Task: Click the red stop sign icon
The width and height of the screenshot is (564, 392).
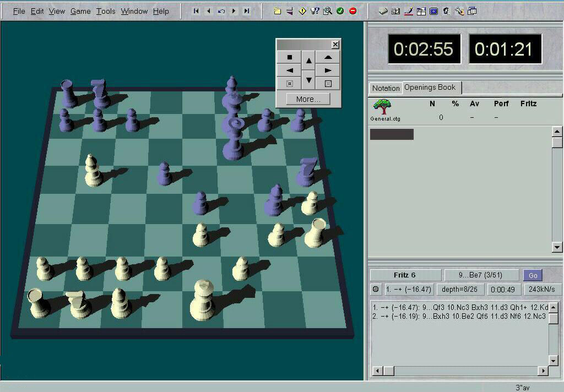Action: 353,11
